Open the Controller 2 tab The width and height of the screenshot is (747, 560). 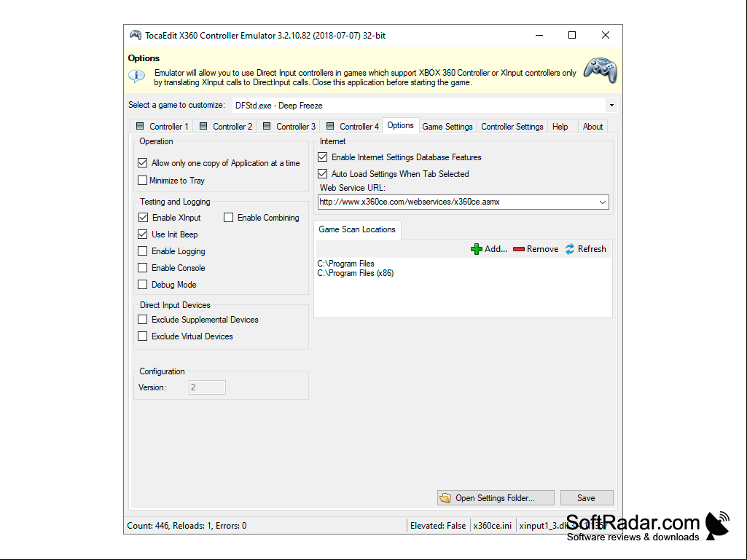point(225,126)
